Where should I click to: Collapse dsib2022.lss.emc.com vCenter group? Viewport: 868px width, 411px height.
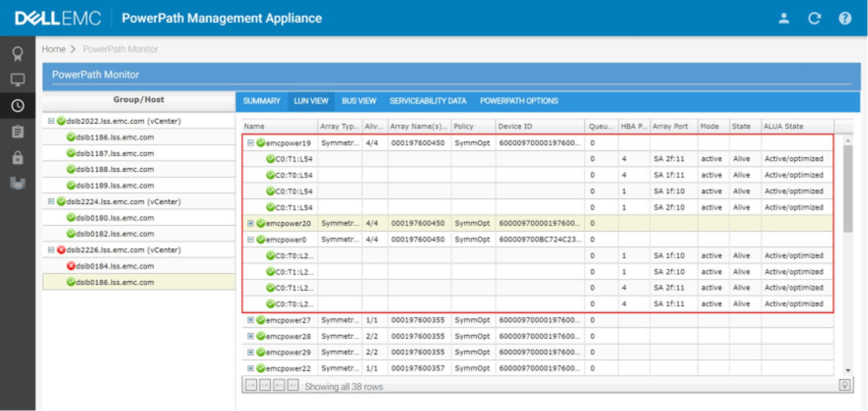click(x=51, y=121)
